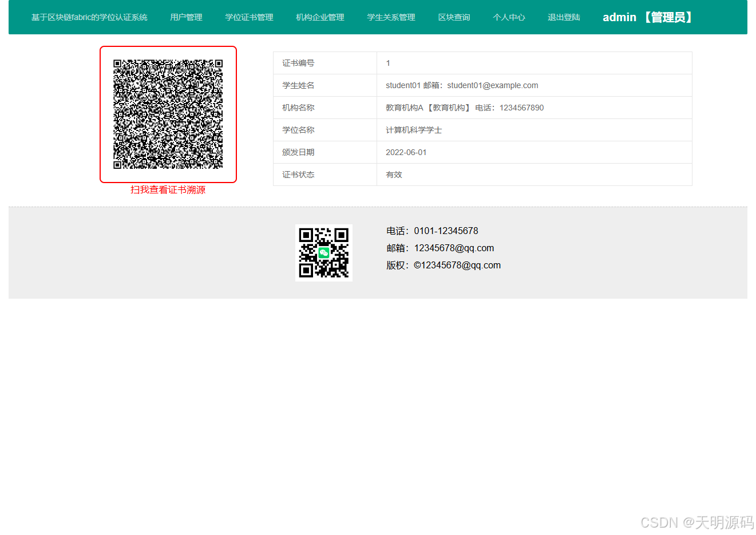This screenshot has height=535, width=756.
Task: Click the 版权 ©12345678@qq.com line
Action: point(444,265)
